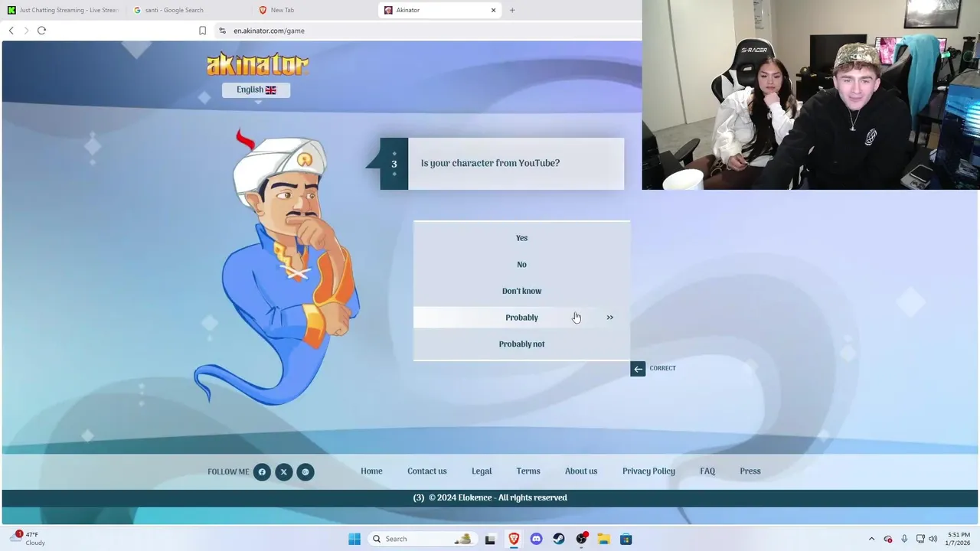Open network settings tray icon

[x=920, y=539]
